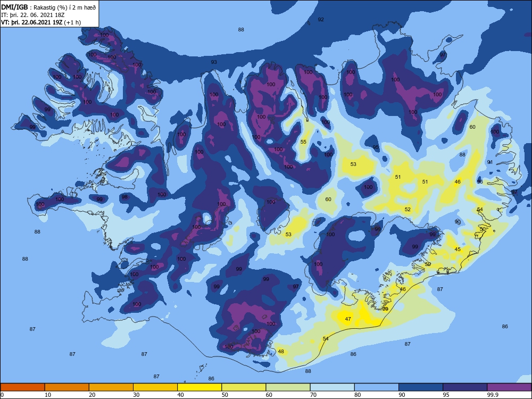
Task: Pick the 60–70 yellow-green legend swatch
Action: (x=288, y=387)
